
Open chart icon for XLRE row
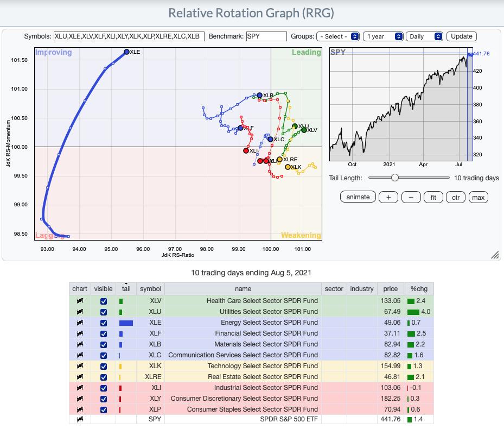[80, 377]
